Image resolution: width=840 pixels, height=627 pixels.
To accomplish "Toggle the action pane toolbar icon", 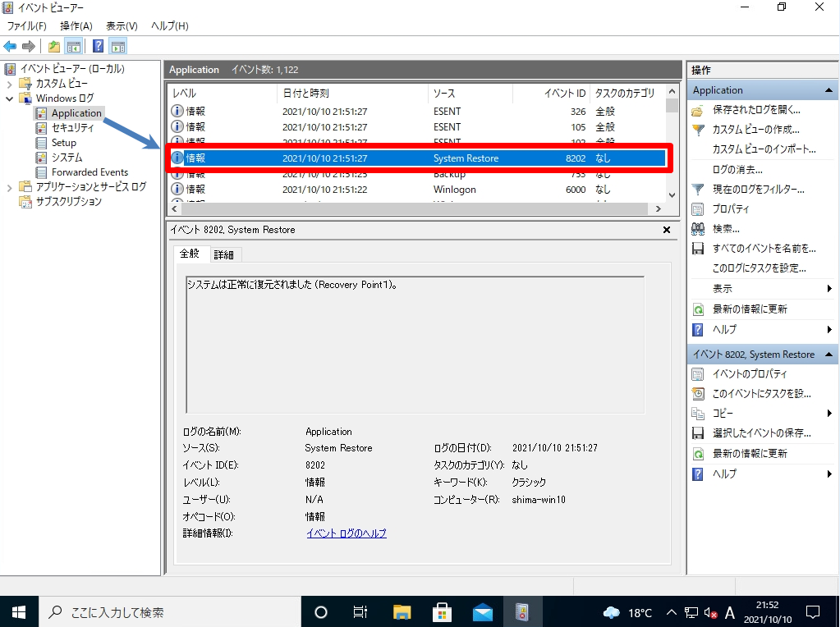I will [x=118, y=47].
